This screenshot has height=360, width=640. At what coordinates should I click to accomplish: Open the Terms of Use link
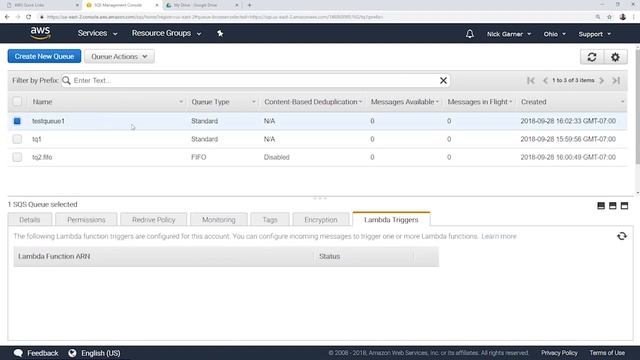[607, 353]
